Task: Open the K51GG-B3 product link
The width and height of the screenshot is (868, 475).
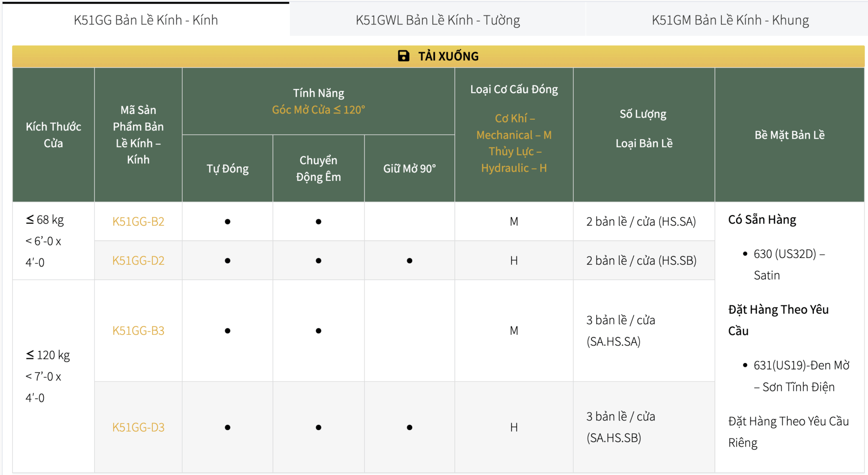Action: coord(138,330)
